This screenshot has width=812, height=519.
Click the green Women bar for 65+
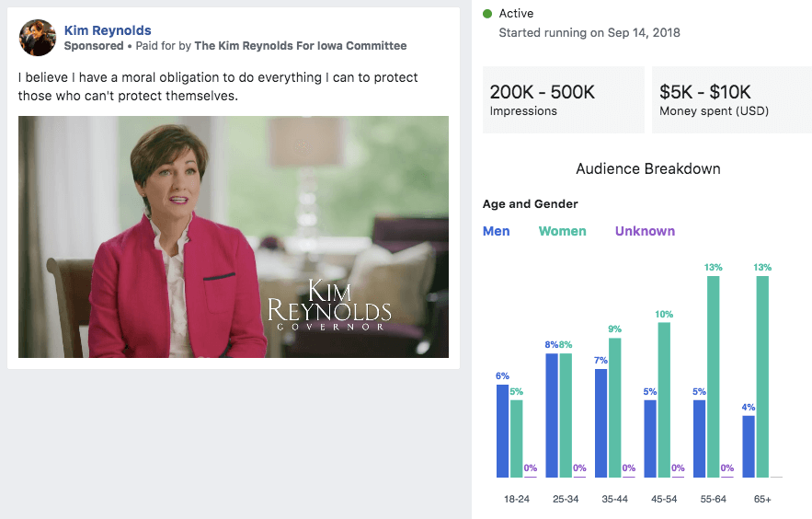click(762, 376)
